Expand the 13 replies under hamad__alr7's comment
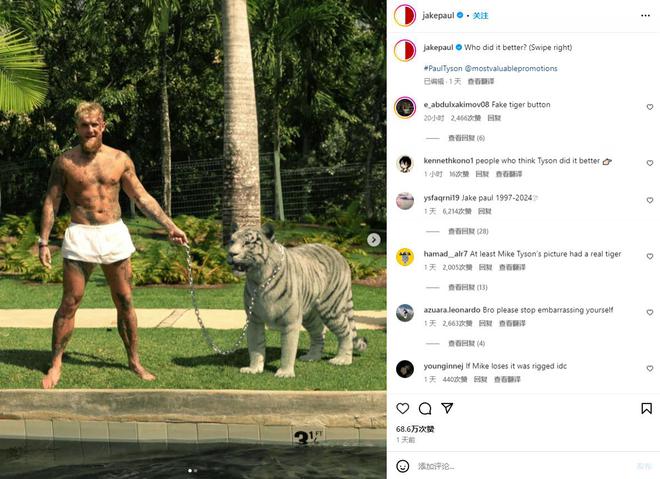The height and width of the screenshot is (479, 660). coord(468,287)
